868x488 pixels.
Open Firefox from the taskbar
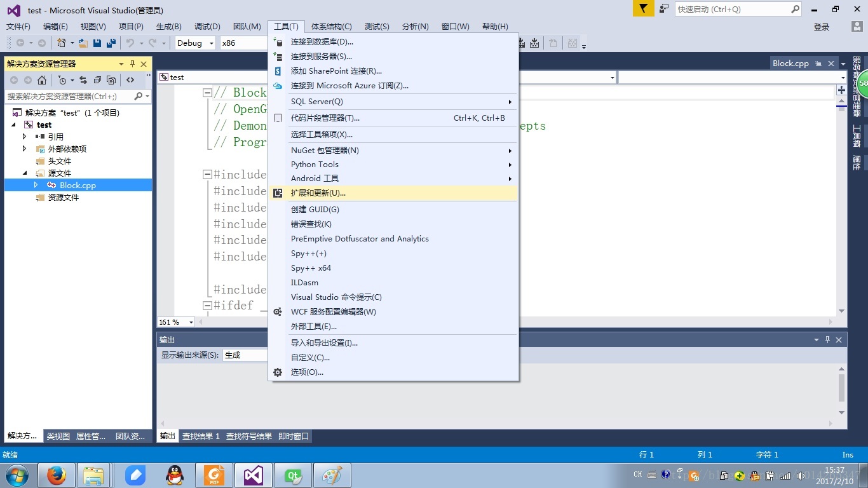coord(57,475)
